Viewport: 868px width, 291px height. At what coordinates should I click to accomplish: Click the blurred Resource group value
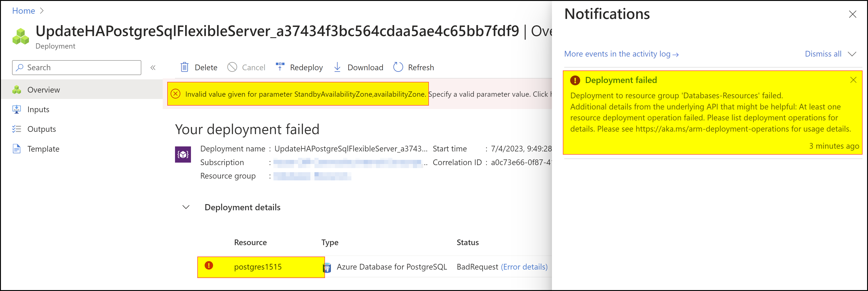click(312, 176)
